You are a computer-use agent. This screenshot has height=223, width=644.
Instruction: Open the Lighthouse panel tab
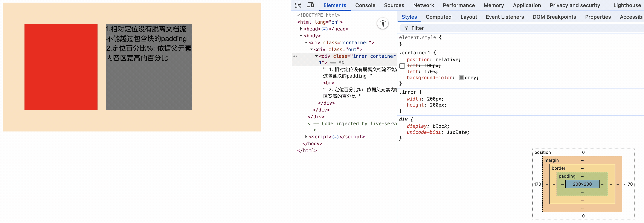pos(627,5)
